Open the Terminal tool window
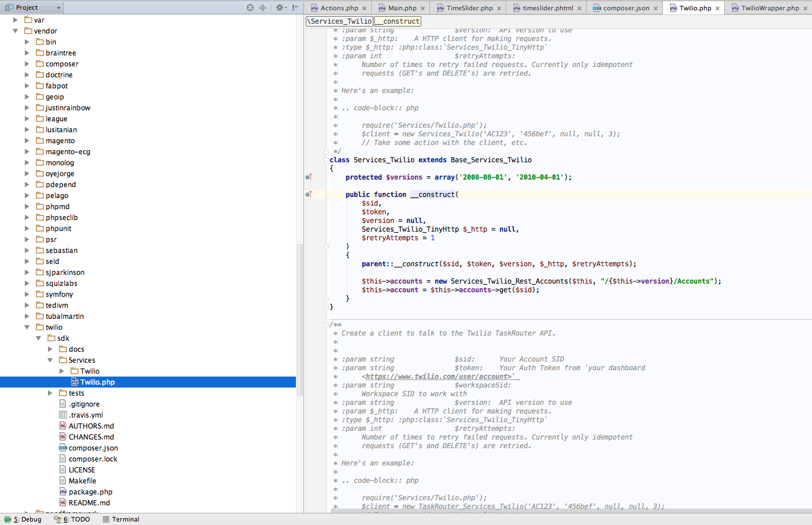This screenshot has height=525, width=812. click(121, 519)
